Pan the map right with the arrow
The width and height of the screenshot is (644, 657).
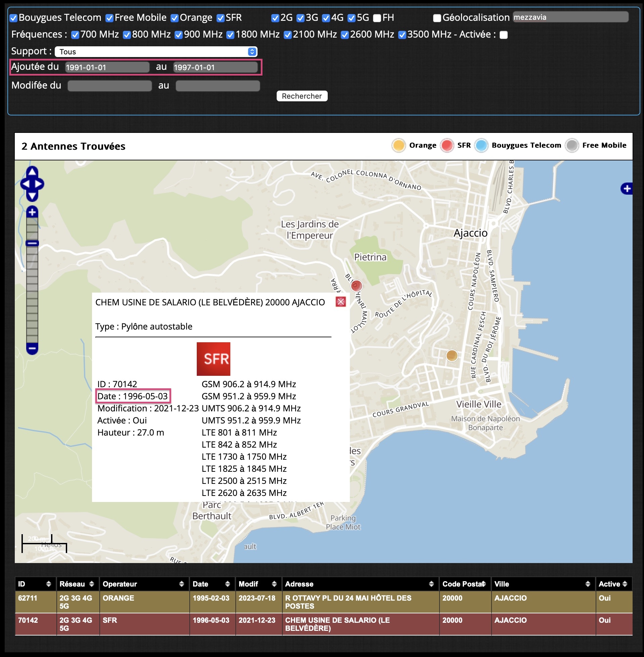click(39, 184)
